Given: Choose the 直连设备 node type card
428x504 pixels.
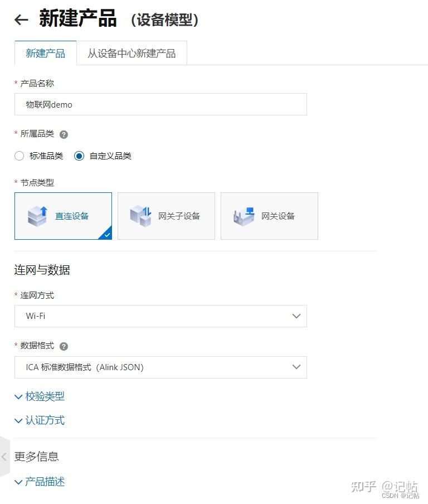Looking at the screenshot, I should [64, 216].
